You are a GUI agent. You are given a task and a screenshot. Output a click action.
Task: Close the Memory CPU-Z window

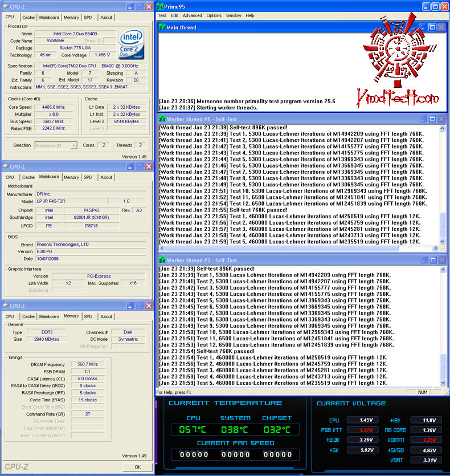tap(149, 306)
